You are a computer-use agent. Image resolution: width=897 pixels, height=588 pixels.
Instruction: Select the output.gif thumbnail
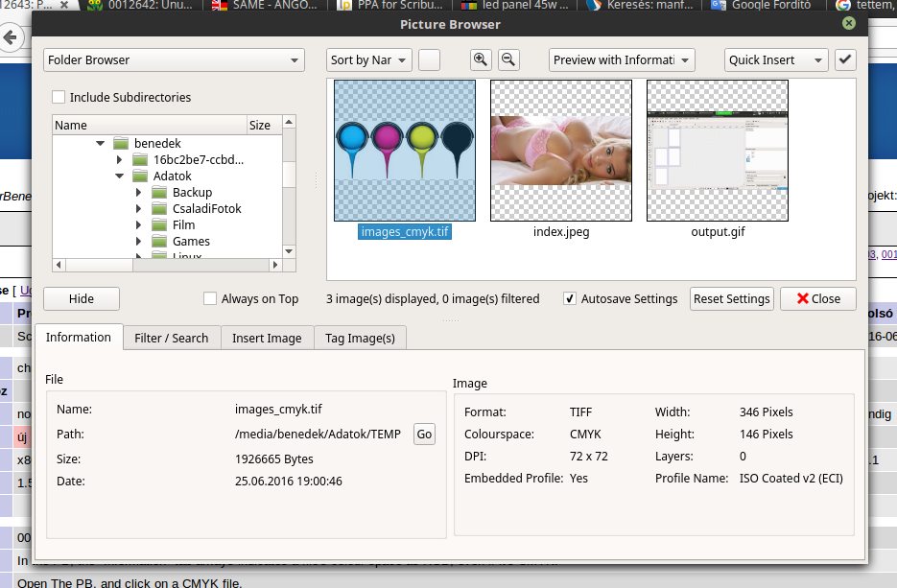[718, 151]
